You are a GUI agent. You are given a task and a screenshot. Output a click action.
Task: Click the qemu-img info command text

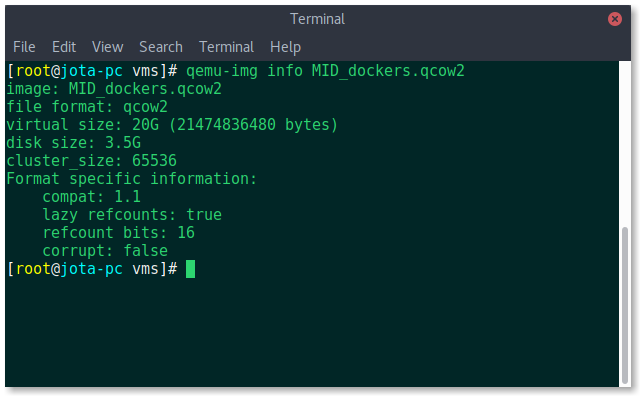click(x=325, y=71)
